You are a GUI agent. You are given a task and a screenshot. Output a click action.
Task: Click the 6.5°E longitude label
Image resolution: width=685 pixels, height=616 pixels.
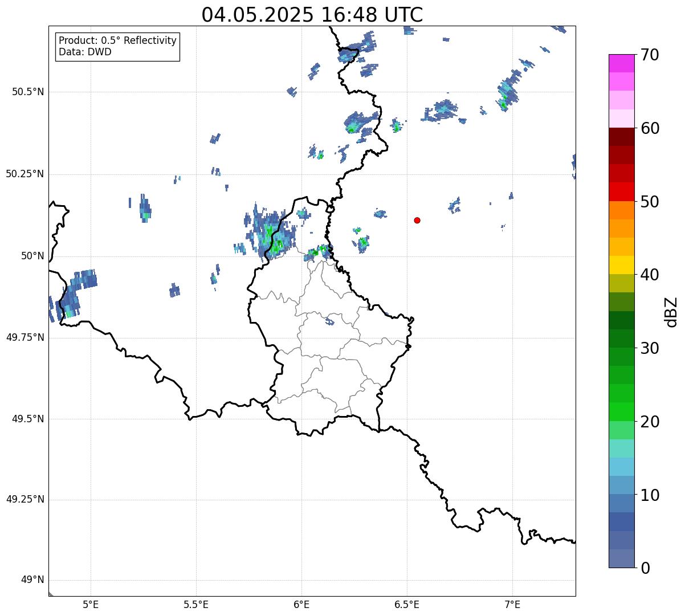point(407,604)
